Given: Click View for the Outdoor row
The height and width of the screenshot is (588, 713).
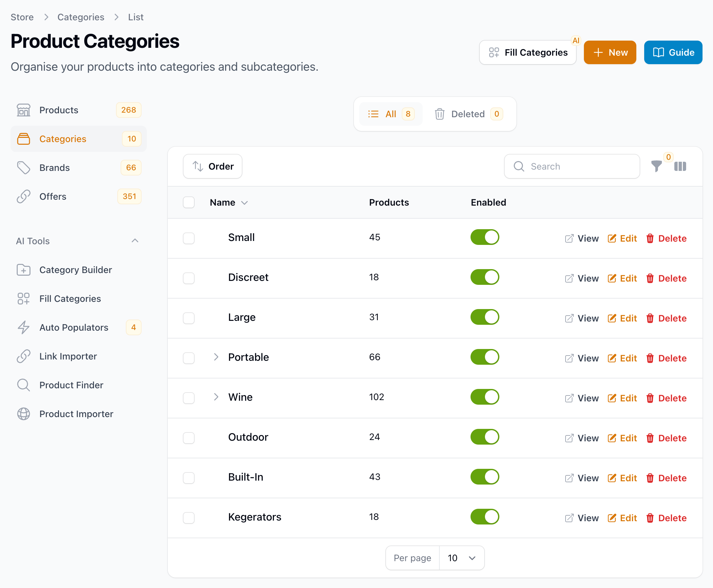Looking at the screenshot, I should click(582, 438).
